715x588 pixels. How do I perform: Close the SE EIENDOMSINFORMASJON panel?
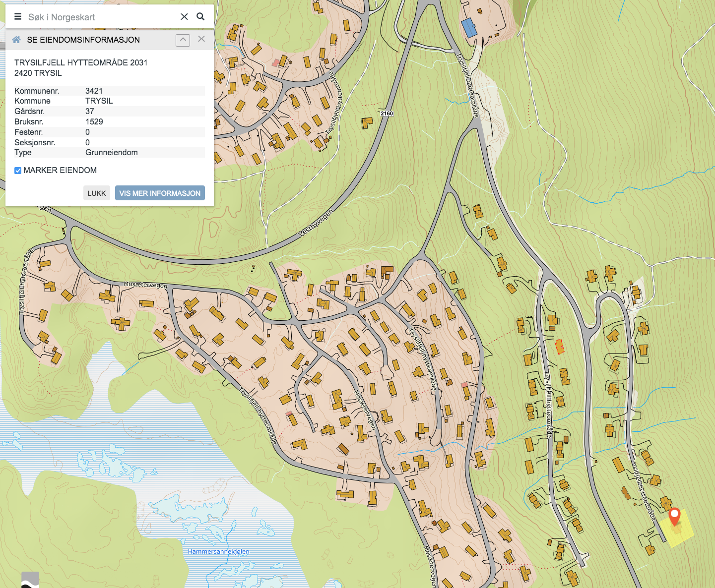[x=201, y=39]
